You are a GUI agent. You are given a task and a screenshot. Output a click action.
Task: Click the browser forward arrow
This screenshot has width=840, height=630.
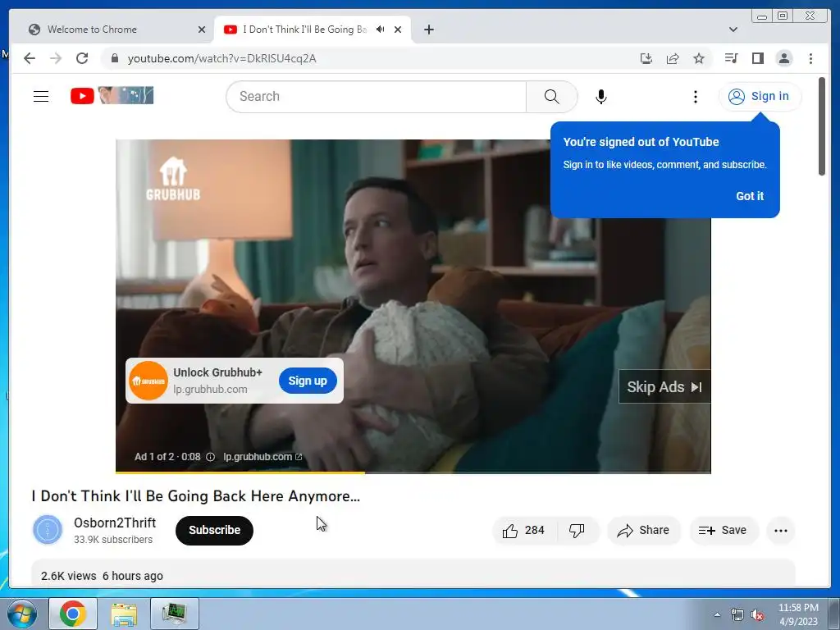[x=56, y=58]
